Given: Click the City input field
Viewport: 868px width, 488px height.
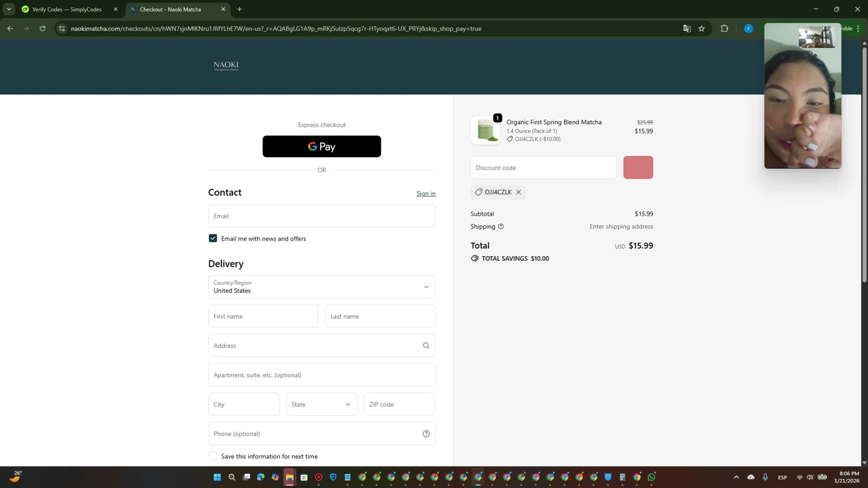Looking at the screenshot, I should click(244, 404).
